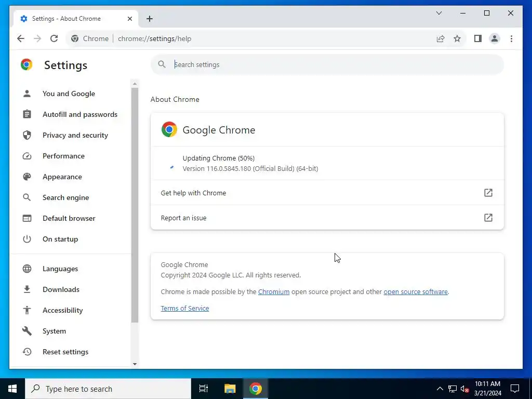This screenshot has height=399, width=532.
Task: Click the palette icon beside Appearance
Action: [27, 177]
